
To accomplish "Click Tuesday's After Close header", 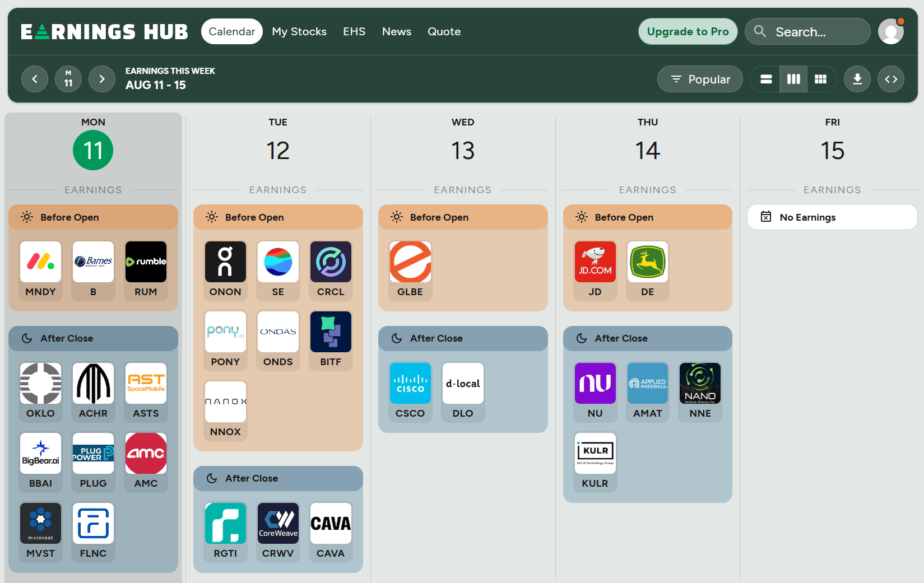I will point(278,478).
